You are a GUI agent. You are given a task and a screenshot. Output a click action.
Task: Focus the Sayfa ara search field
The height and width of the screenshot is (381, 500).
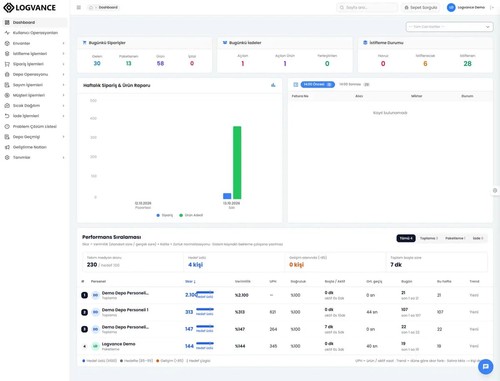(367, 7)
